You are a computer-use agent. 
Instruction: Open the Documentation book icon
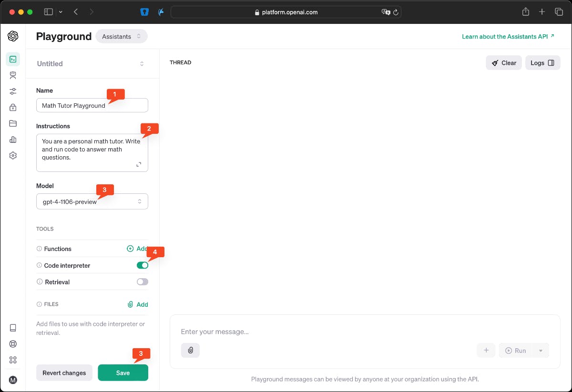point(13,328)
